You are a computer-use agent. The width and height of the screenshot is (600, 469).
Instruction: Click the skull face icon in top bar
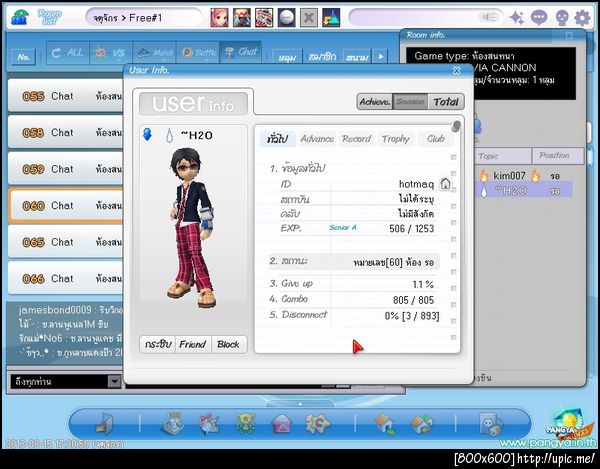tap(561, 18)
